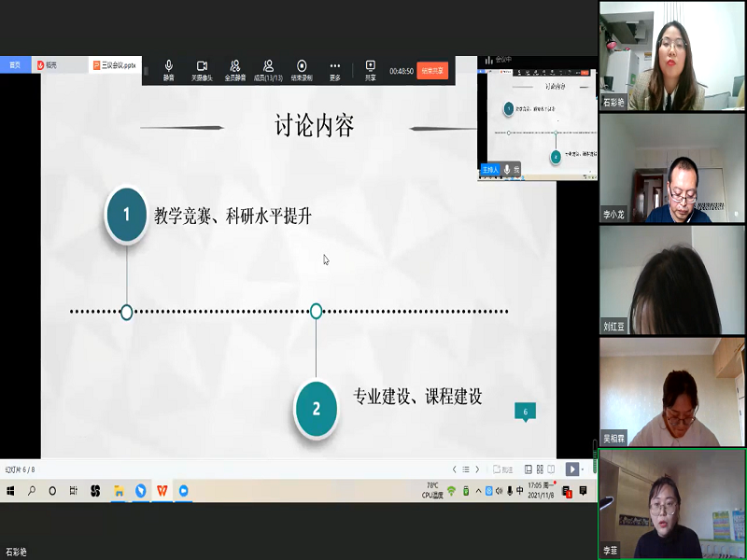The image size is (747, 560).
Task: Click the Windows Start button
Action: [x=10, y=490]
